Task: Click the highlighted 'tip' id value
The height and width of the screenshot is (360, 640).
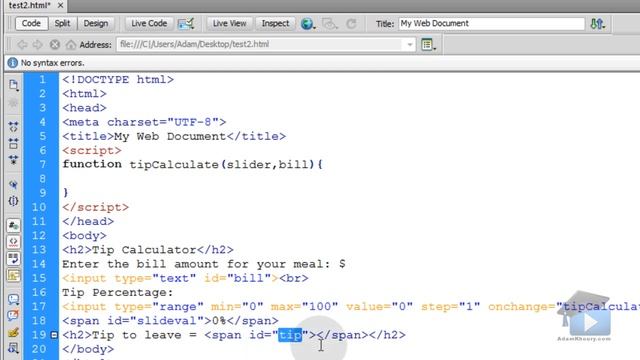Action: [290, 335]
